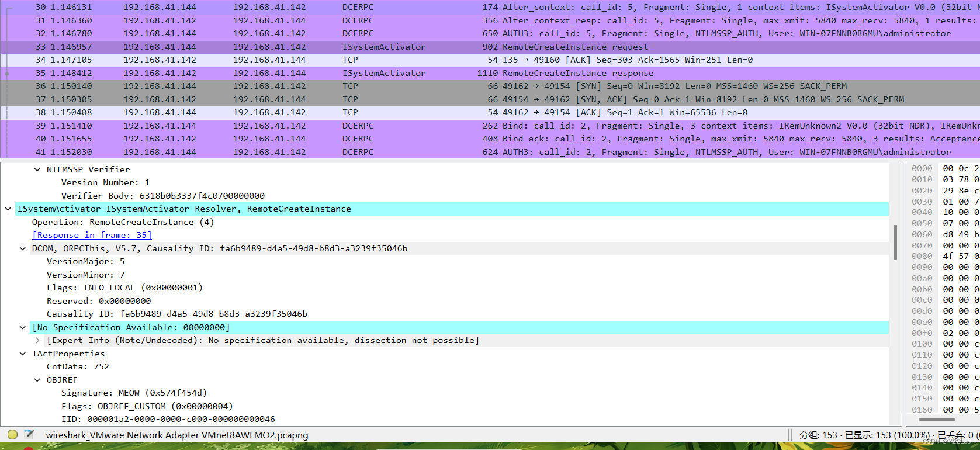Select packet 40 Bind_ack row
Image resolution: width=980 pixels, height=450 pixels.
coord(490,139)
